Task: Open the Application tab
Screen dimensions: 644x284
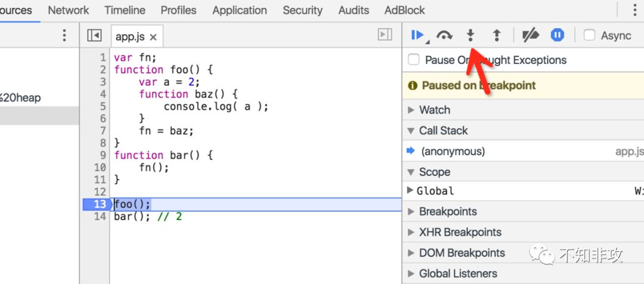Action: coord(240,10)
